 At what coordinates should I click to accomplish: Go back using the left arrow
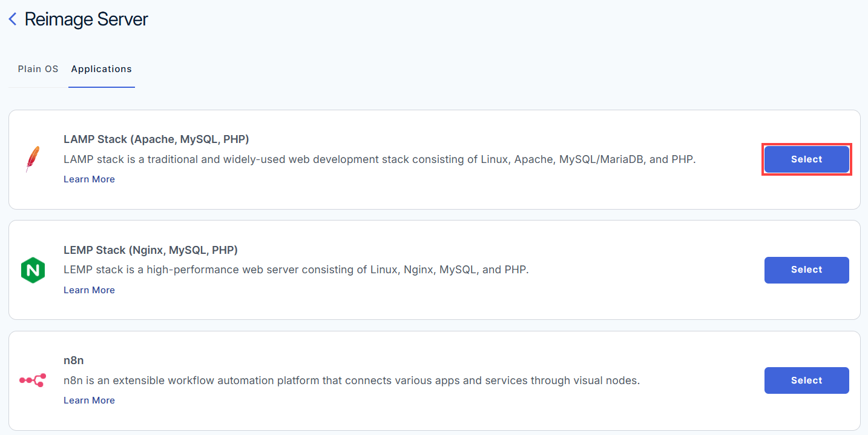[x=13, y=19]
